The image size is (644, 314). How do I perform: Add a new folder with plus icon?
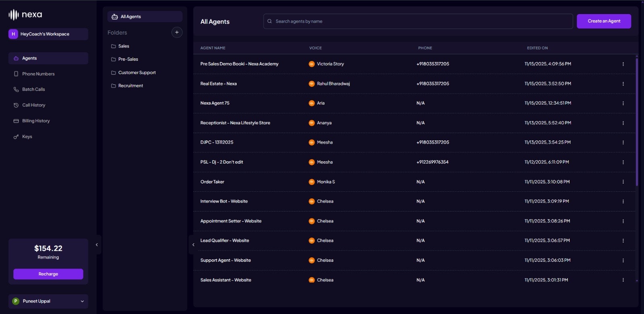tap(177, 33)
